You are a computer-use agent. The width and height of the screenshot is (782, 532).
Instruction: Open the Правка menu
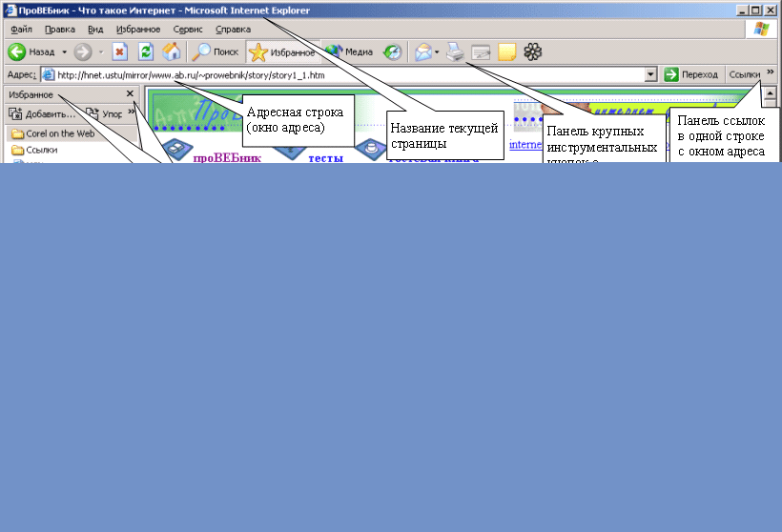60,30
